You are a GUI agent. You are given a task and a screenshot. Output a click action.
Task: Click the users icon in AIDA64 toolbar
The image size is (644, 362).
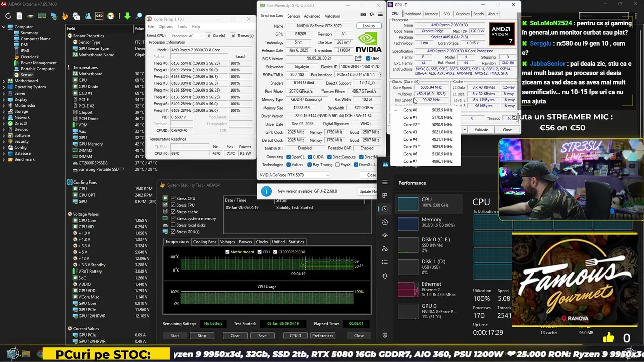click(88, 16)
